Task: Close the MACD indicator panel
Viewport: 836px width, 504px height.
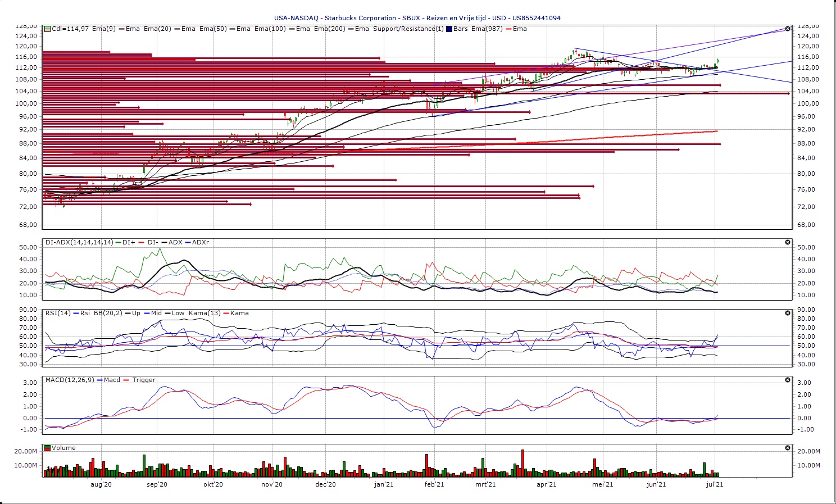Action: [x=788, y=380]
